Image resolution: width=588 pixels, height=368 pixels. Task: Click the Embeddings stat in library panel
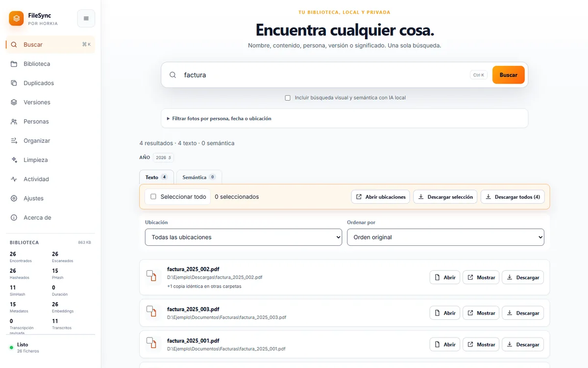pos(63,307)
